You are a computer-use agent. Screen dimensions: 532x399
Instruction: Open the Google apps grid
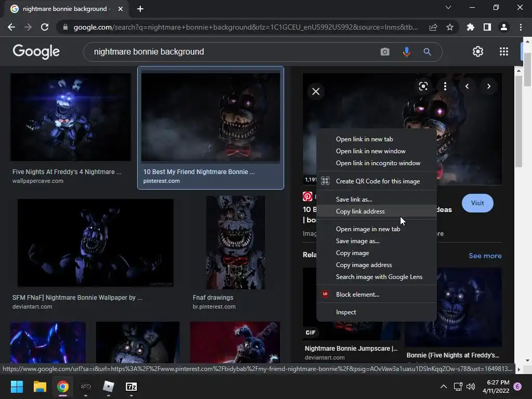[x=504, y=51]
